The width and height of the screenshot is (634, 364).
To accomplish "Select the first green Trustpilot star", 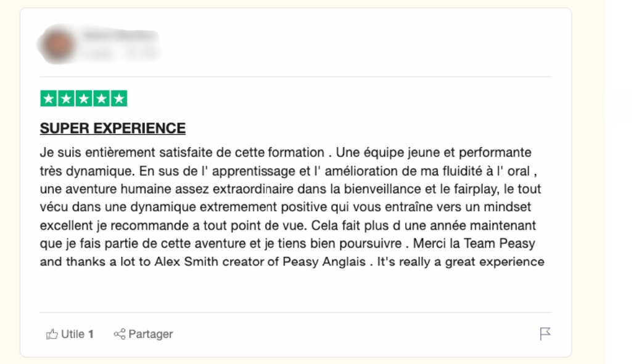I will point(48,97).
